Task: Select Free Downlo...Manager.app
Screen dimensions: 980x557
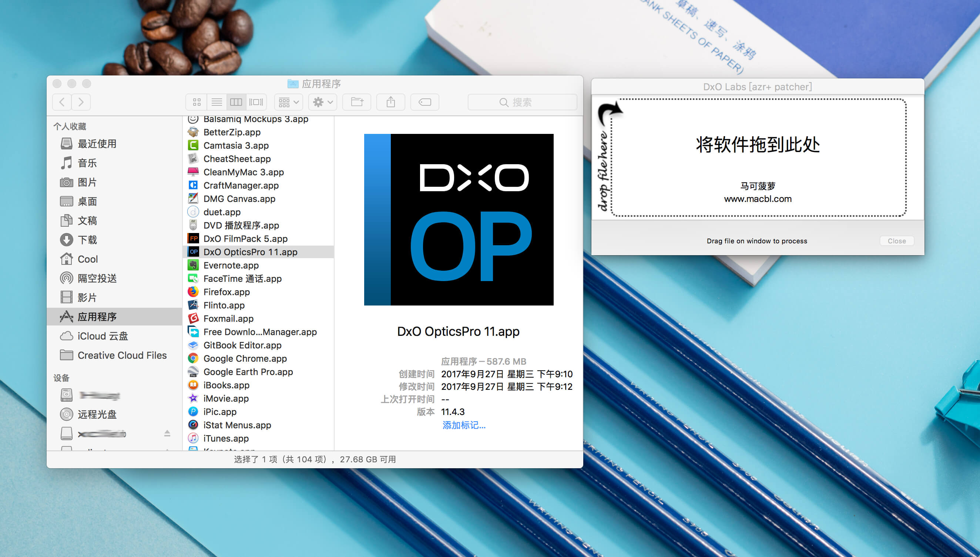Action: pos(259,332)
